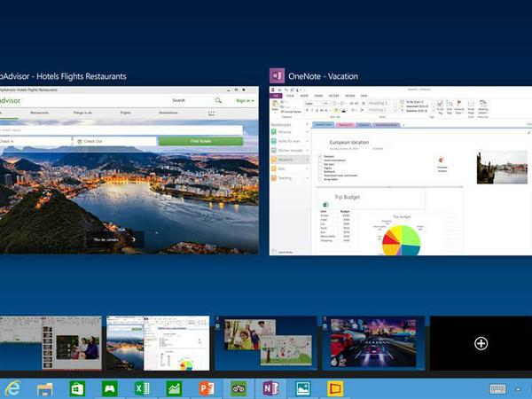Open Internet Explorer from the taskbar
Image resolution: width=532 pixels, height=399 pixels.
[12, 388]
